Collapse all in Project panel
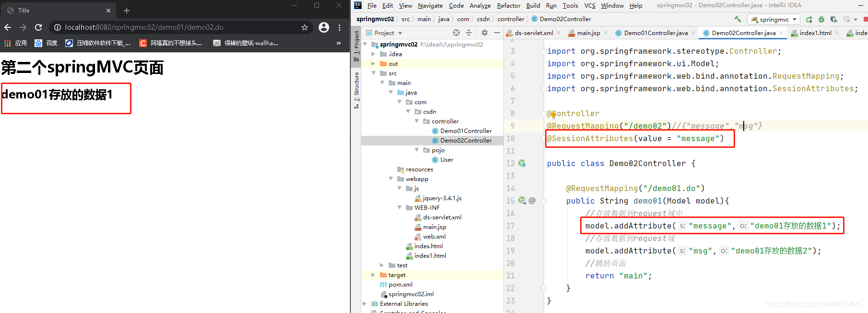This screenshot has width=868, height=313. (x=469, y=33)
